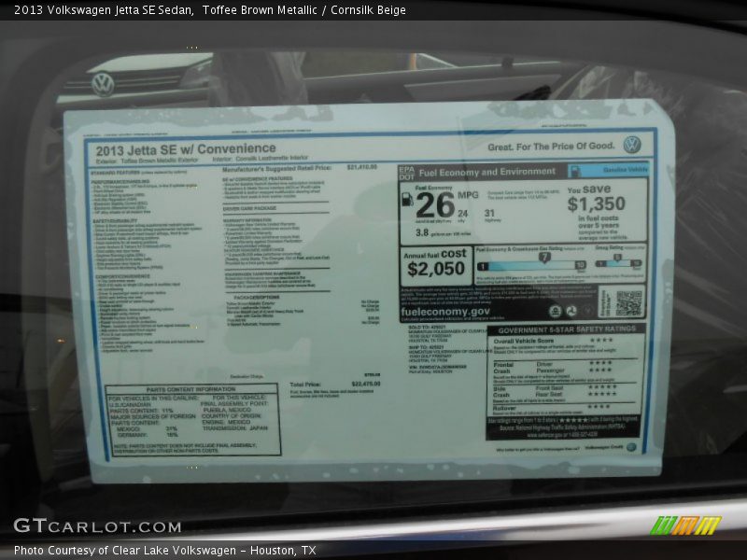Click the Total Price amount
Screen dimensions: 747x560
tap(365, 384)
